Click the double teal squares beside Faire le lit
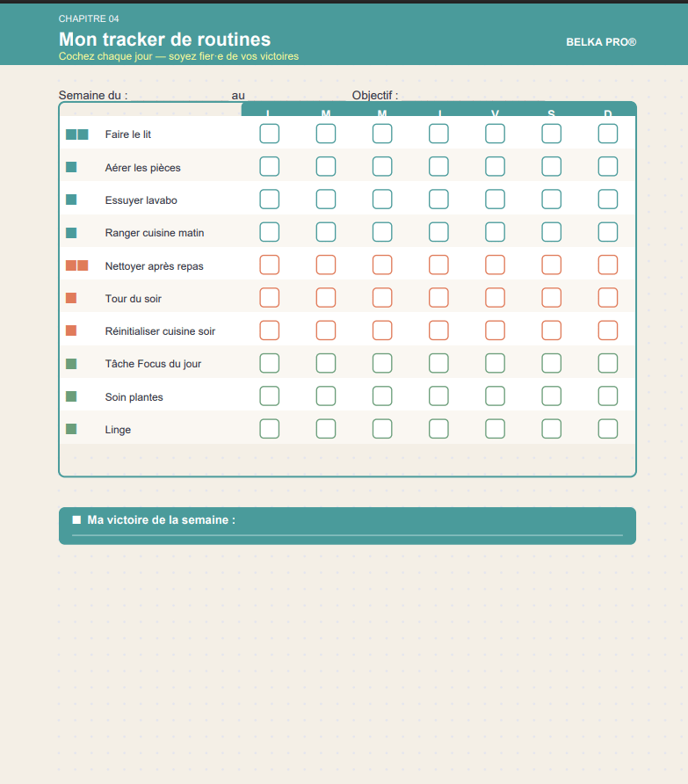 point(77,134)
